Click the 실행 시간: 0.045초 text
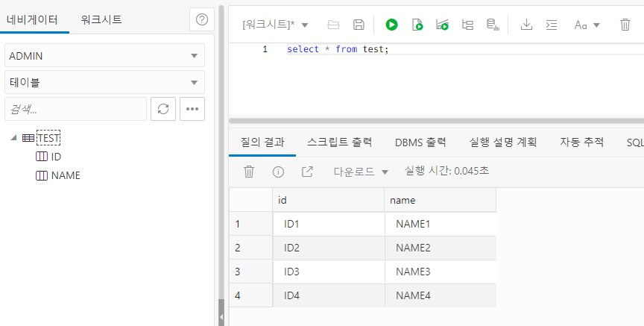The height and width of the screenshot is (326, 644). [447, 171]
